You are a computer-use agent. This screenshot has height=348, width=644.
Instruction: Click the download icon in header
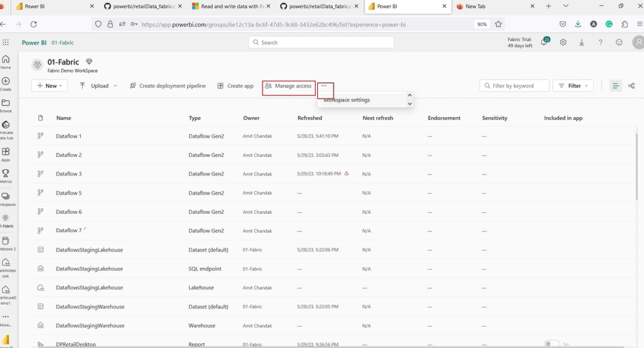pyautogui.click(x=582, y=42)
